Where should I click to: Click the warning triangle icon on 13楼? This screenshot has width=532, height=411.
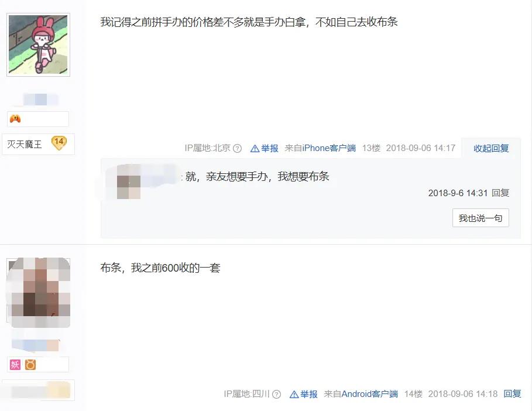click(255, 149)
